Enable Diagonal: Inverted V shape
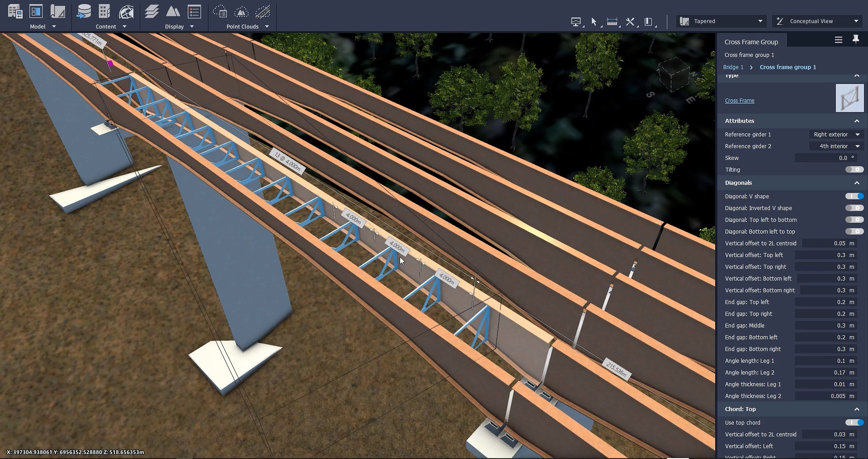 point(854,208)
